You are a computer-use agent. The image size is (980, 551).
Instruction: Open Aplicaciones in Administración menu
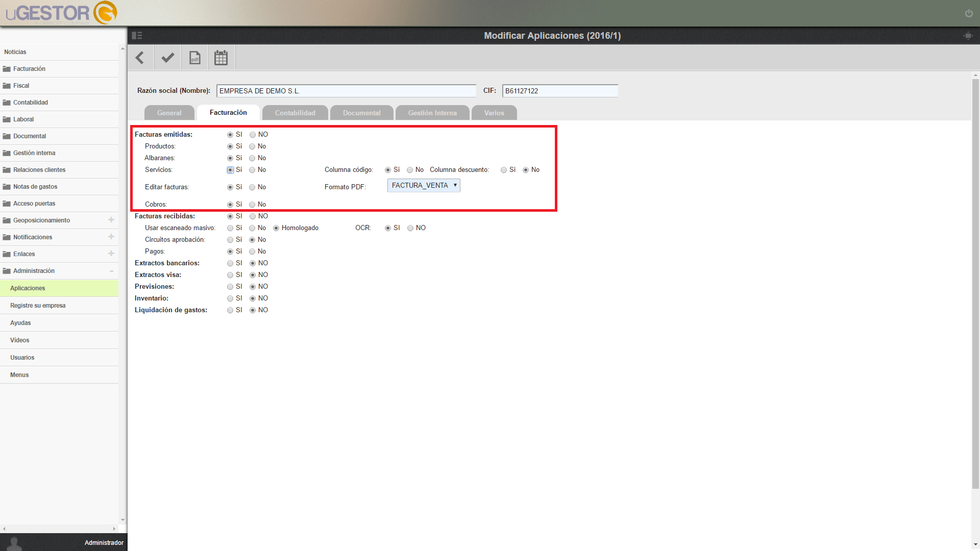click(x=59, y=288)
